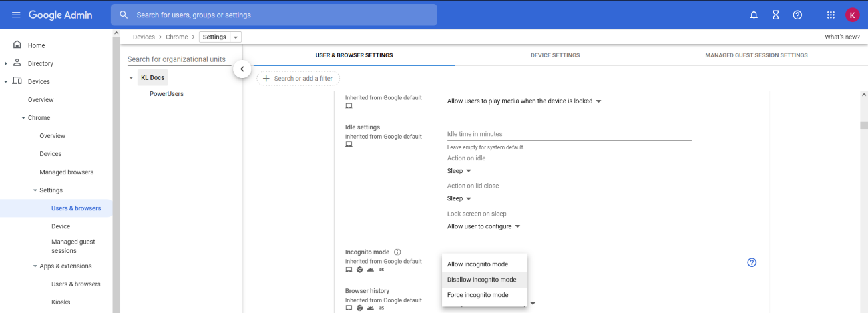Open the Managed Guest Session Settings tab
This screenshot has height=313, width=868.
(756, 55)
